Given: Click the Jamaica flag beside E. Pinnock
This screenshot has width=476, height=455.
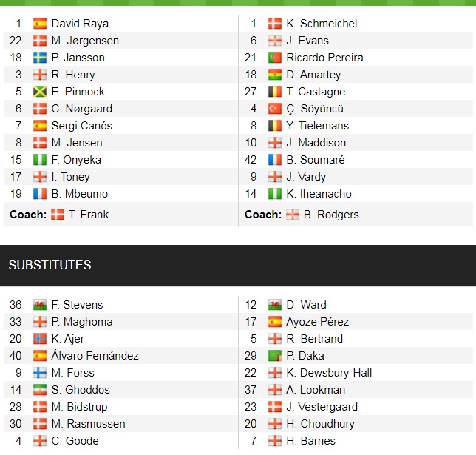Looking at the screenshot, I should tap(40, 92).
